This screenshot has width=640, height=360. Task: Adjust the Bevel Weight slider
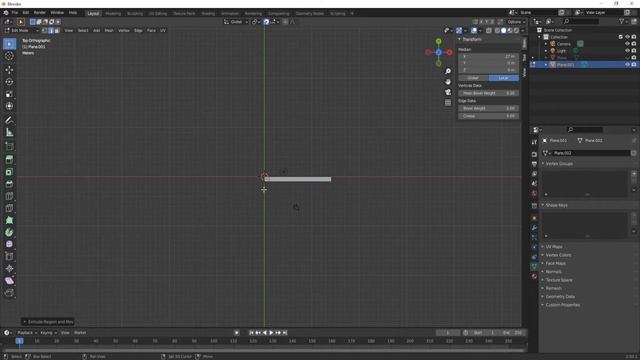pyautogui.click(x=489, y=108)
